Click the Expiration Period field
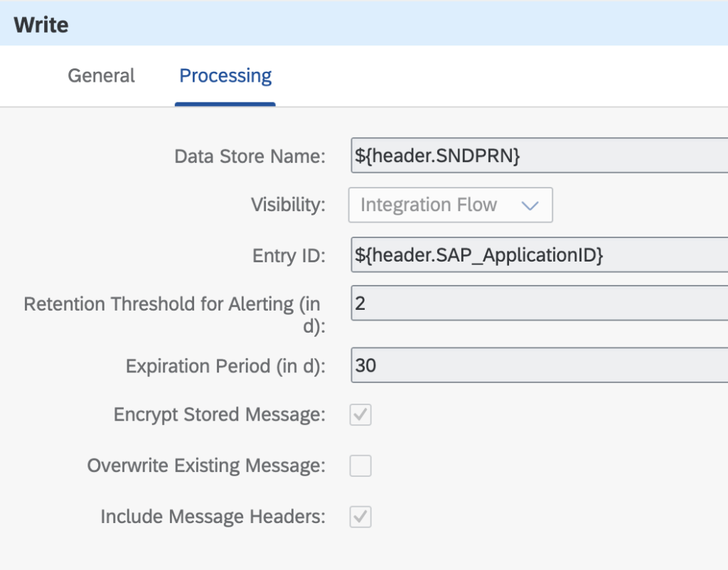This screenshot has height=570, width=728. point(540,365)
